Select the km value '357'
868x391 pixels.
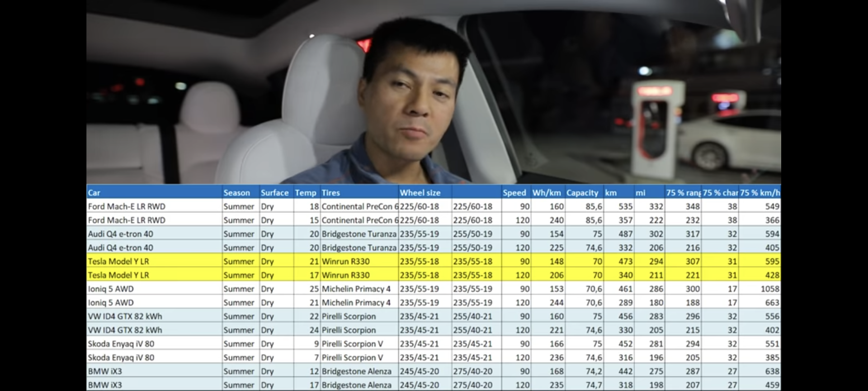626,220
